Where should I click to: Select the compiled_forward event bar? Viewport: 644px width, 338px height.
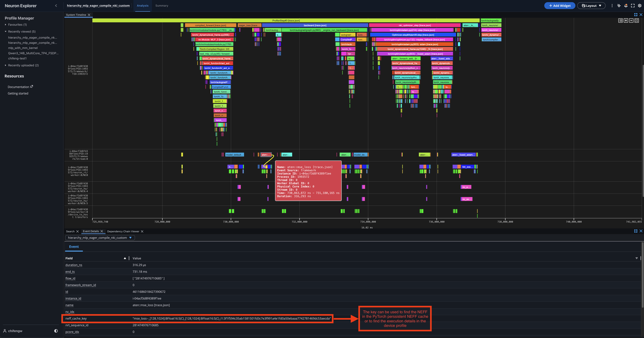211,25
